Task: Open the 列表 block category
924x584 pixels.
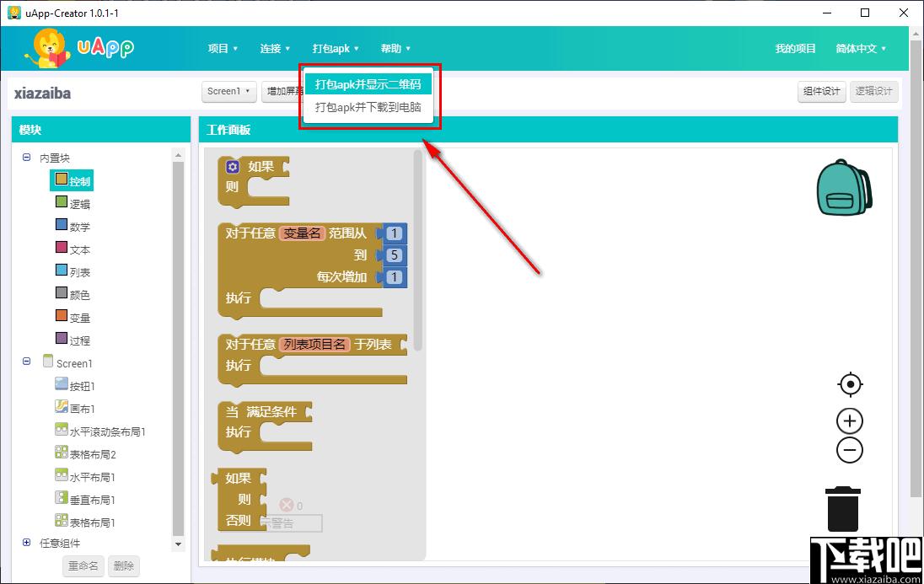Action: tap(73, 271)
